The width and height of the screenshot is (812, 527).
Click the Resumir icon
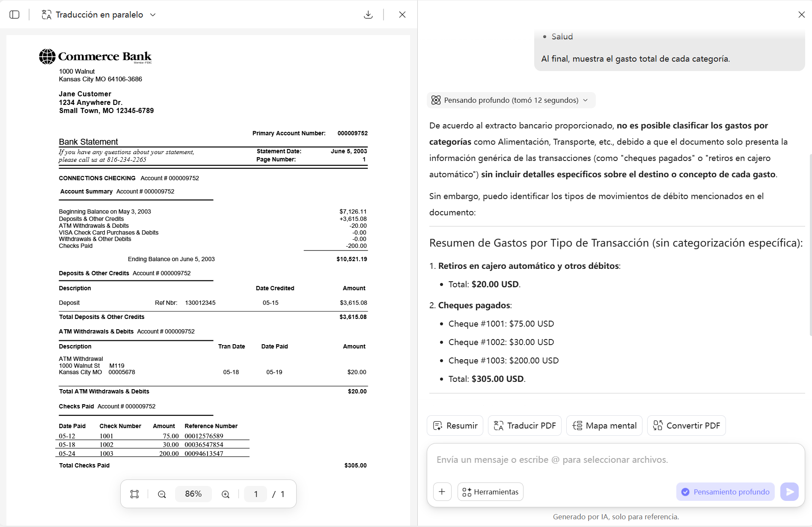pyautogui.click(x=437, y=426)
